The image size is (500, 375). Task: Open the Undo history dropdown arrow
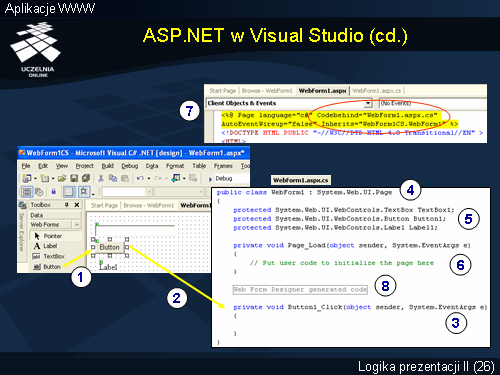click(149, 179)
